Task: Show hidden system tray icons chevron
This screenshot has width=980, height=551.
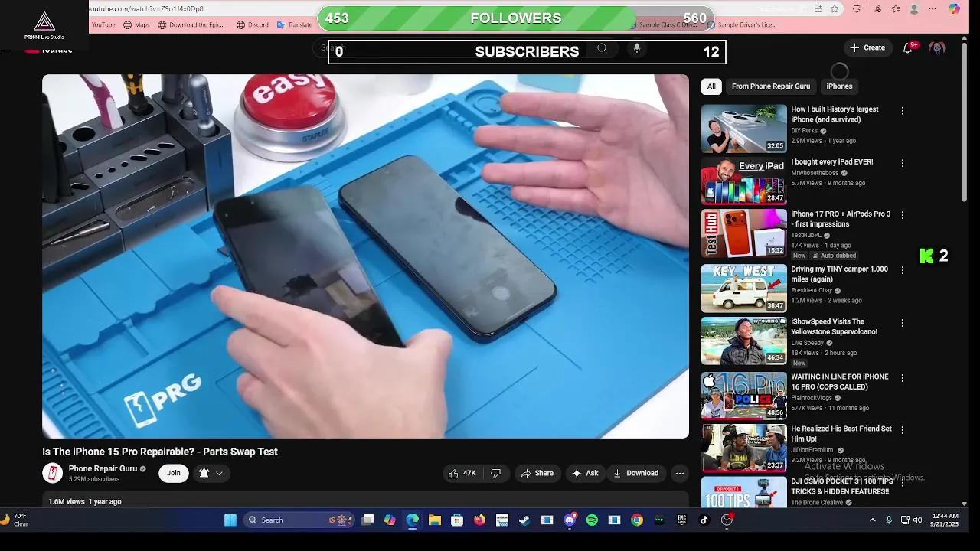Action: pyautogui.click(x=872, y=520)
